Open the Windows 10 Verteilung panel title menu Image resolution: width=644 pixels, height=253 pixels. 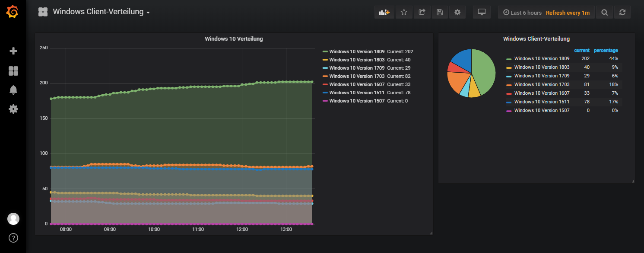234,39
